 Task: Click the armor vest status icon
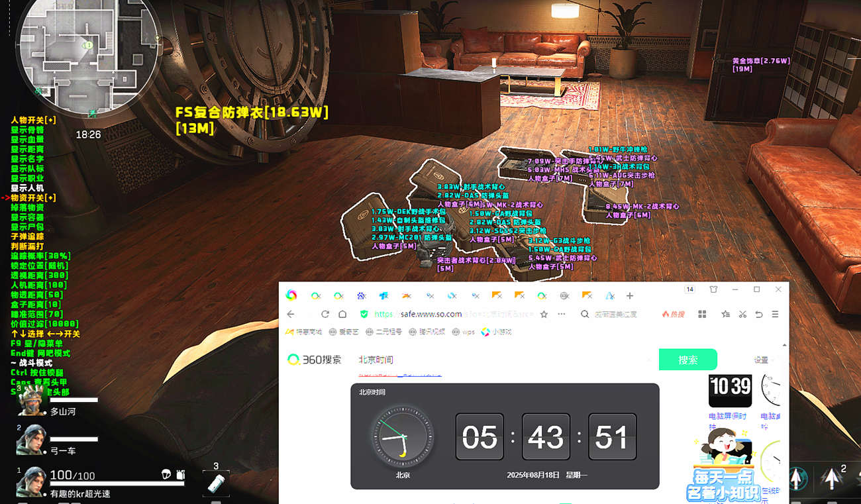tap(180, 474)
